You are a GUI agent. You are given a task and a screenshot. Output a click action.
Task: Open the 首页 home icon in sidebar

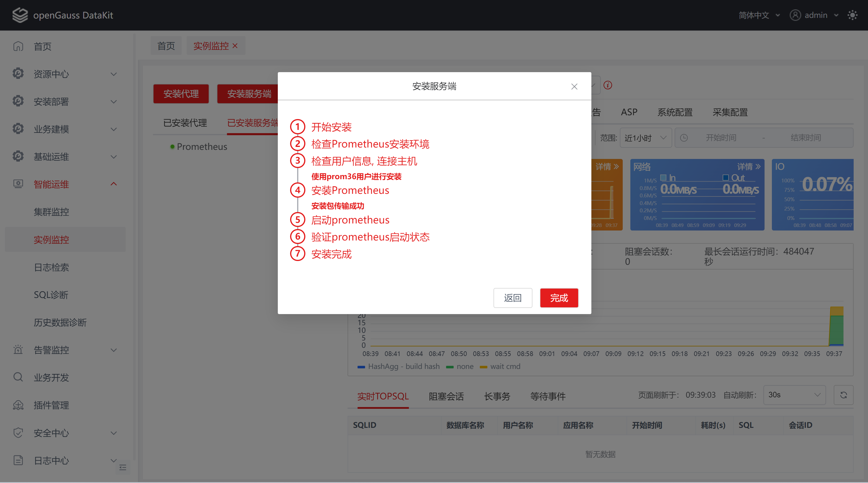(18, 47)
